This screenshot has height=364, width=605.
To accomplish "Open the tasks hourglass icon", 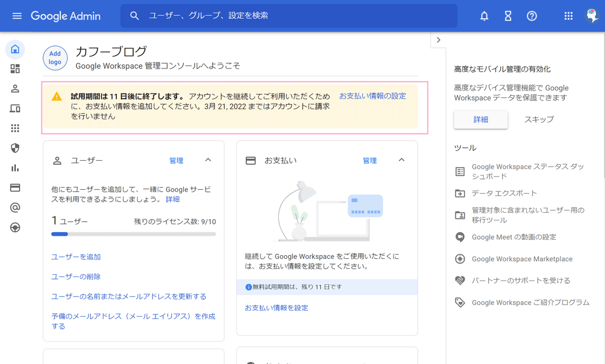I will click(508, 16).
